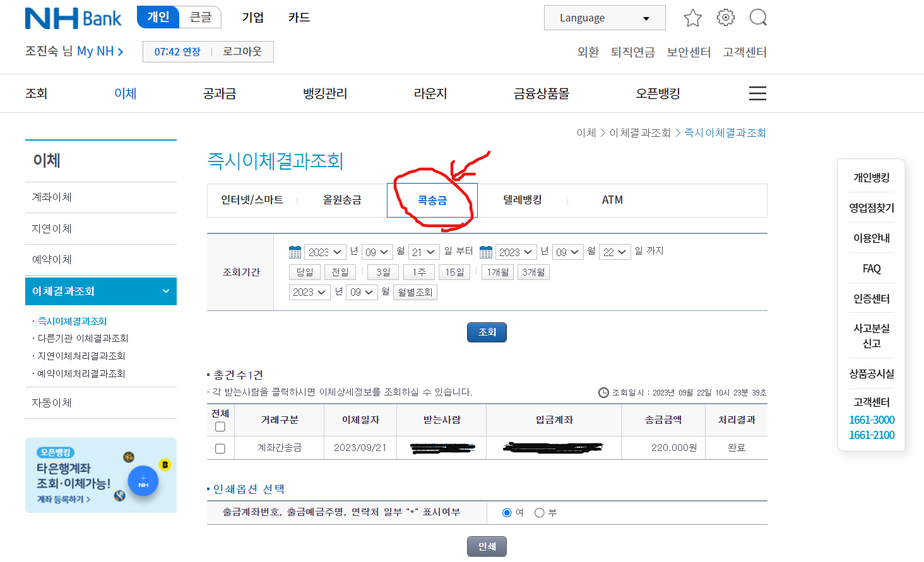Check the checkbox for the 계좌간송금 row
The image size is (924, 562).
[x=220, y=448]
